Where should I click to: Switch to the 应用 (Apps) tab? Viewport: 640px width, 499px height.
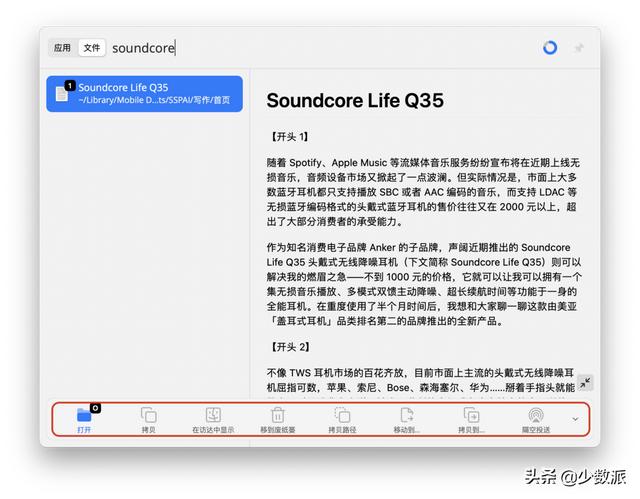pyautogui.click(x=62, y=48)
